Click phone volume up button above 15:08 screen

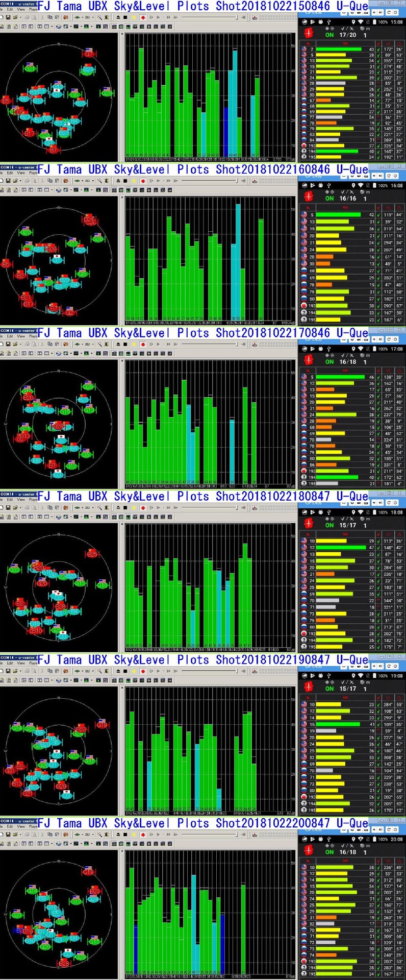click(380, 12)
